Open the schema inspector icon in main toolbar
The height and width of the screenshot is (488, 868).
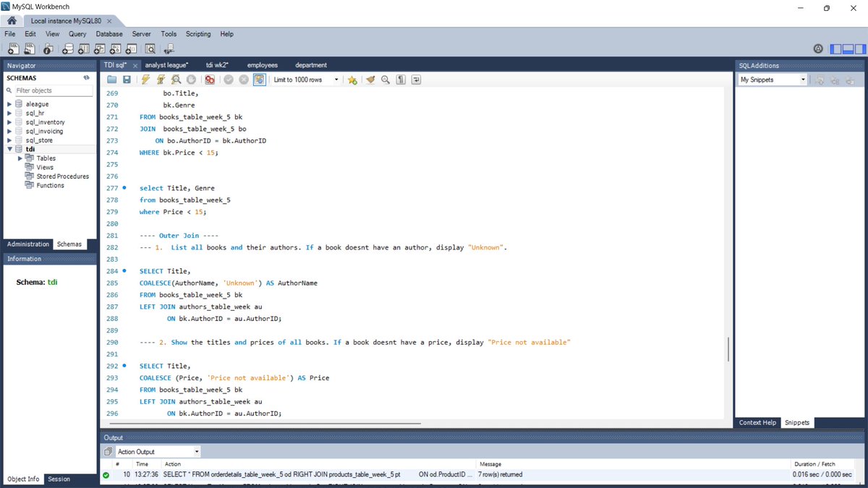[48, 49]
